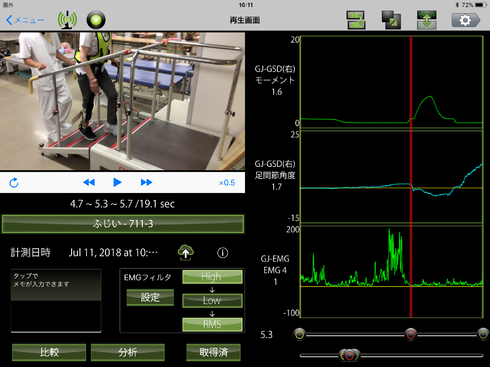Tap the GJ-GSD(右) 足関節角度 graph label
490x367 pixels.
pos(275,175)
